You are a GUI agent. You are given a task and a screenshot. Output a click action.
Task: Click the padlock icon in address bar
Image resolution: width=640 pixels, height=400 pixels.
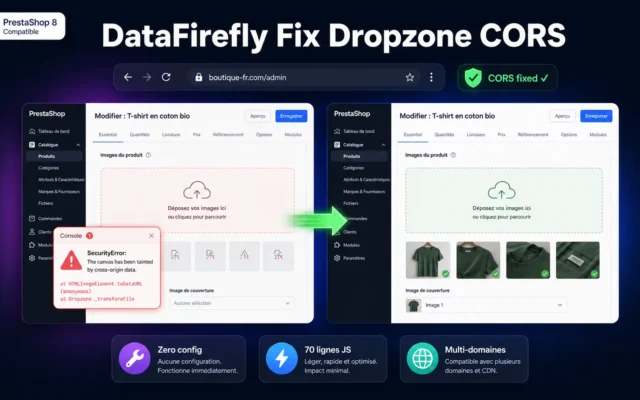point(199,77)
